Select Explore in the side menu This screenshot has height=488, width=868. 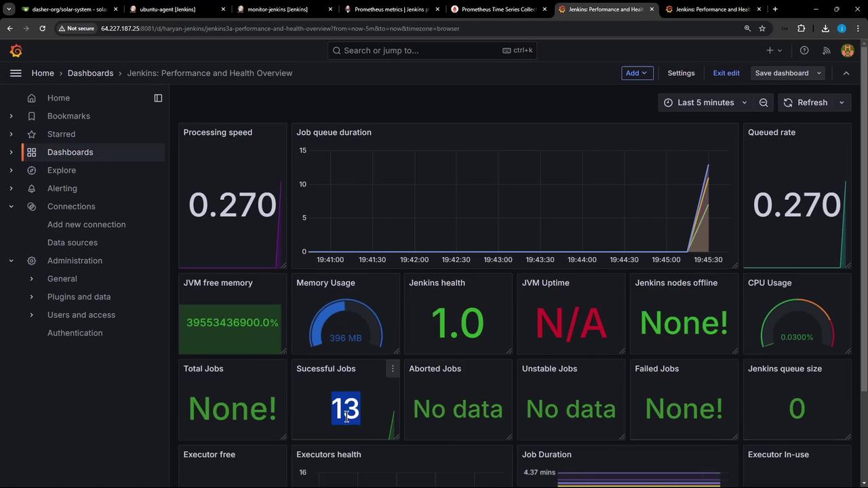click(x=62, y=170)
